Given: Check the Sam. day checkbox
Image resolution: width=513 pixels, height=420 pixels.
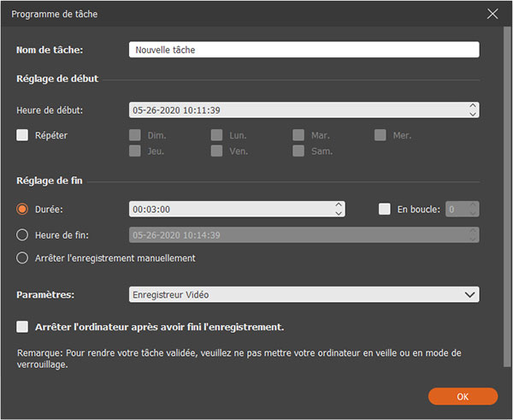Looking at the screenshot, I should click(x=298, y=151).
